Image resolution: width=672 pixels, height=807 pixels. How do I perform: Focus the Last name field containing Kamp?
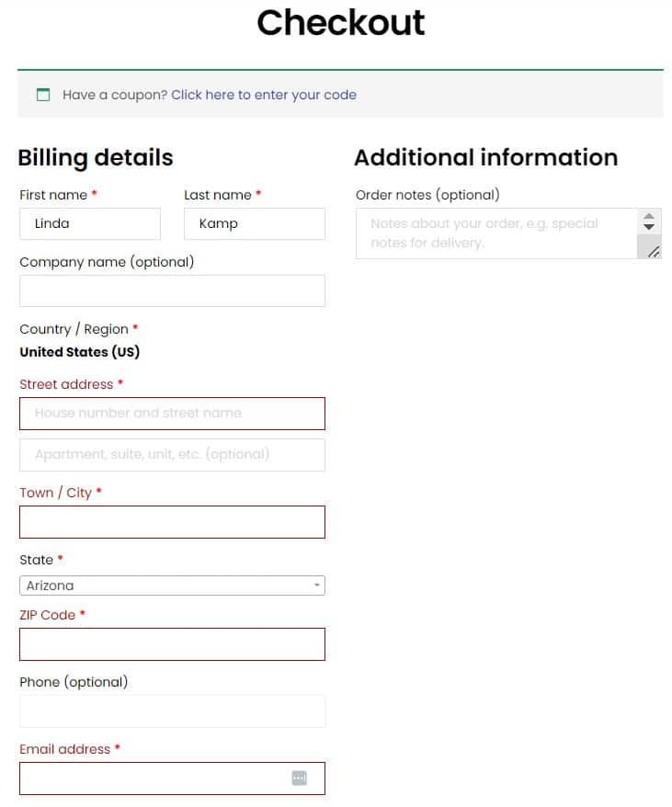pos(255,223)
